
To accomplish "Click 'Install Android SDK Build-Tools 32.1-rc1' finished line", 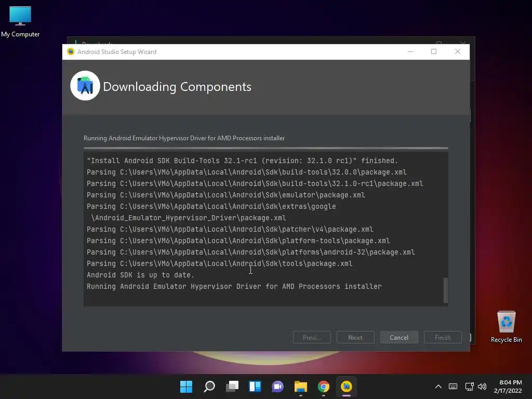I will point(242,161).
